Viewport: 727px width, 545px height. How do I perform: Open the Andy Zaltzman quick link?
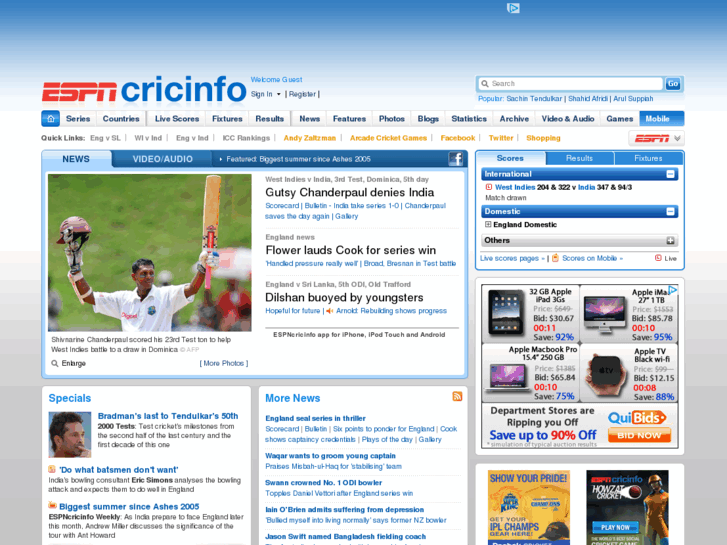tap(310, 138)
